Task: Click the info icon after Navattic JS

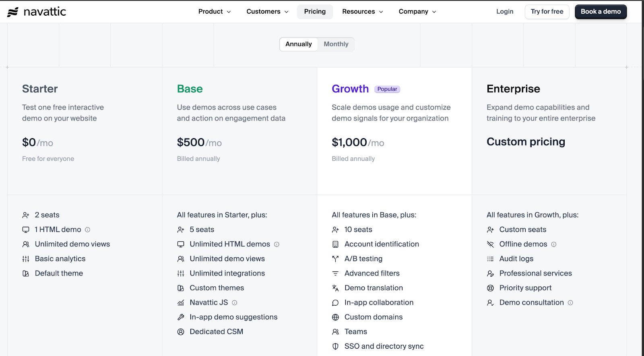Action: click(234, 302)
